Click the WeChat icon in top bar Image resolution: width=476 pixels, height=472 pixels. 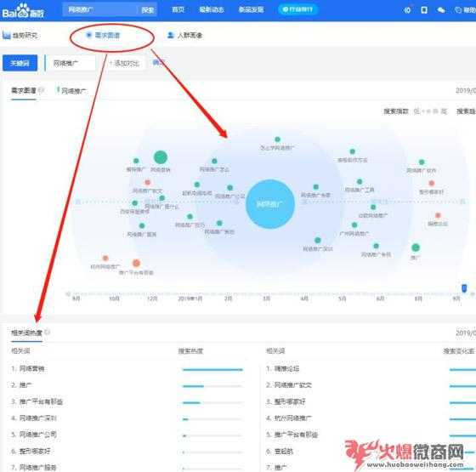tap(441, 10)
